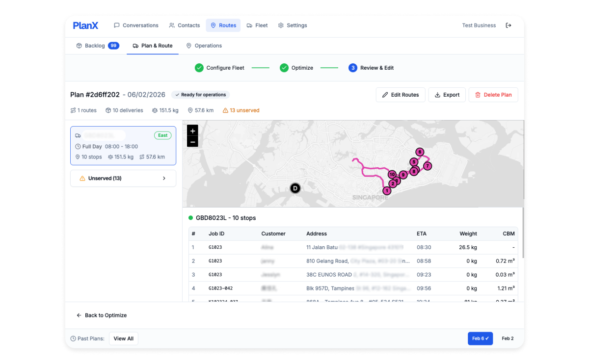589x364 pixels.
Task: Click map stop marker 1
Action: tap(387, 191)
